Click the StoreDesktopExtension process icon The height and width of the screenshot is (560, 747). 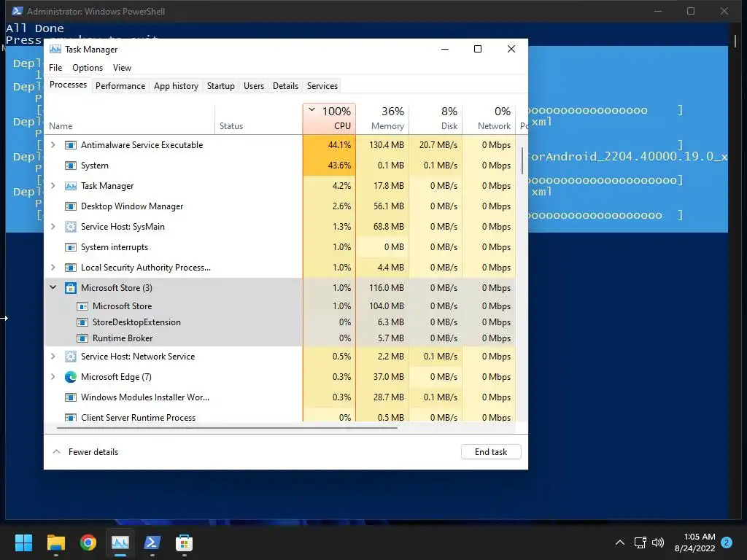point(82,322)
